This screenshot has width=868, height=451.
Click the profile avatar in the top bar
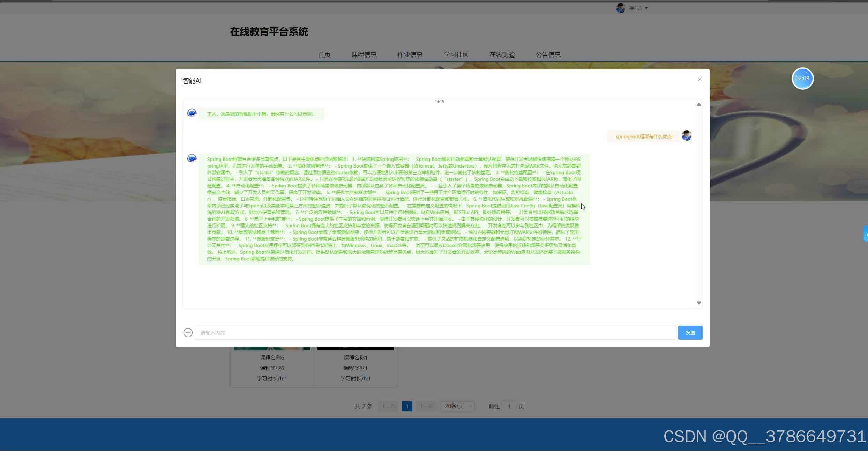point(620,8)
